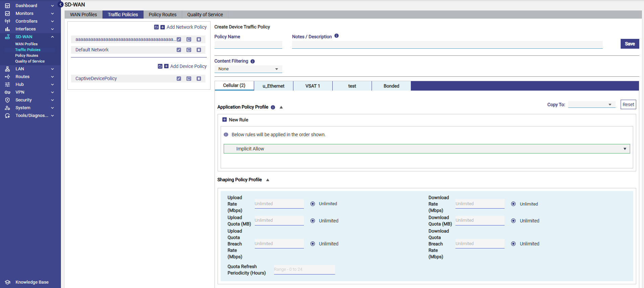The image size is (644, 288).
Task: Switch to the Policy Routes tab
Action: pyautogui.click(x=162, y=15)
